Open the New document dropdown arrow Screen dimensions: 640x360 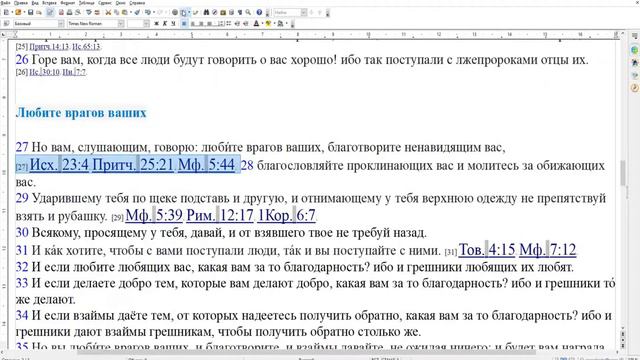pos(12,13)
